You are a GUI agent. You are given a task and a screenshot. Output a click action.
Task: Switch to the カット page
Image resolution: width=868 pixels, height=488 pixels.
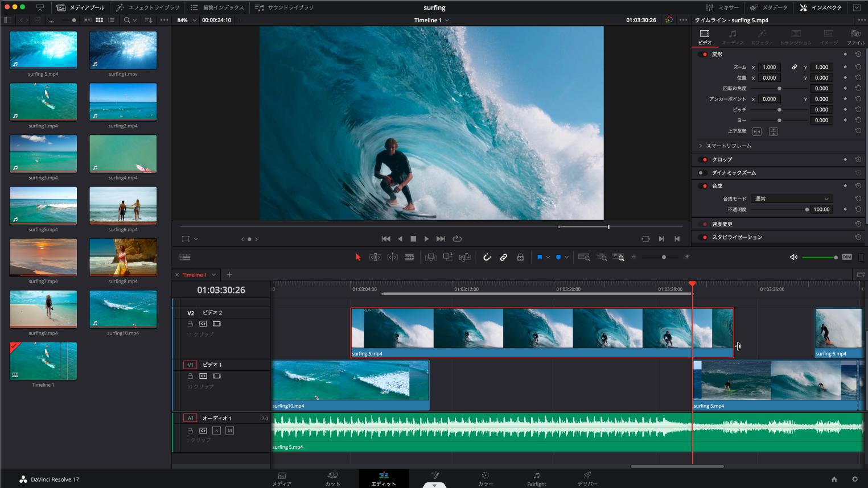(332, 479)
